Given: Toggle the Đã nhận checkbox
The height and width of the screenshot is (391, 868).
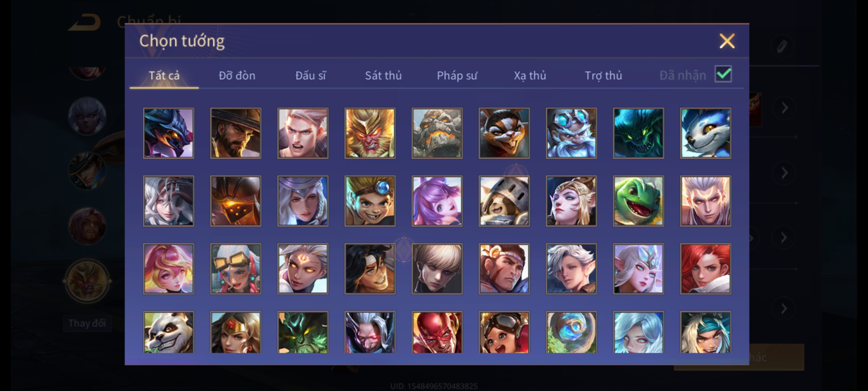Looking at the screenshot, I should click(x=723, y=74).
